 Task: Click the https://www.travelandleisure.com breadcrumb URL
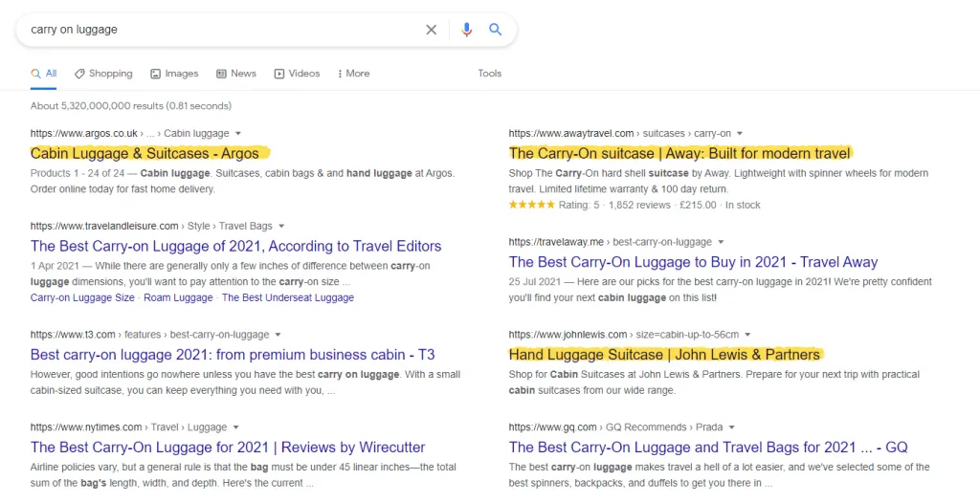[x=104, y=227]
